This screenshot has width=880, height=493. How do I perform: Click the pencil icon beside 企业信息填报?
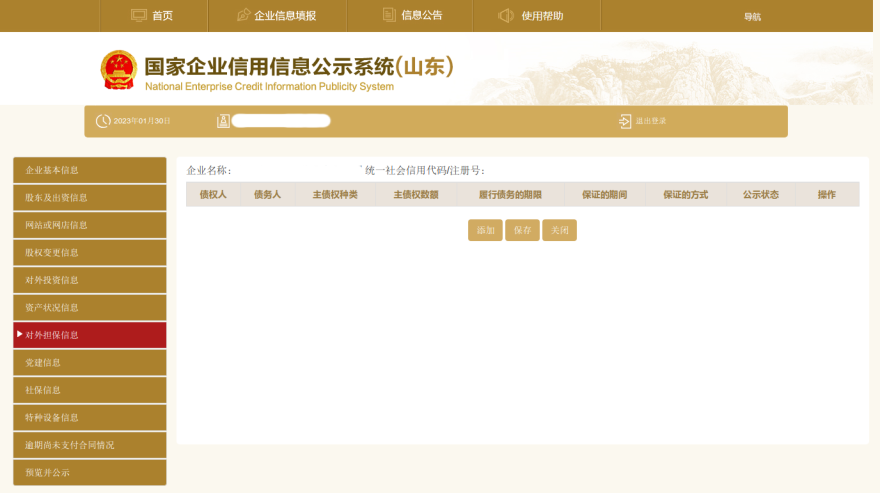click(x=243, y=16)
